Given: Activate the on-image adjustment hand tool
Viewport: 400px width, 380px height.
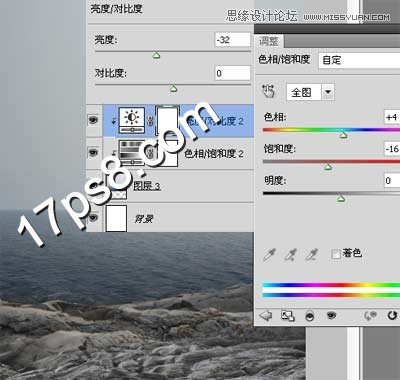Looking at the screenshot, I should click(269, 91).
